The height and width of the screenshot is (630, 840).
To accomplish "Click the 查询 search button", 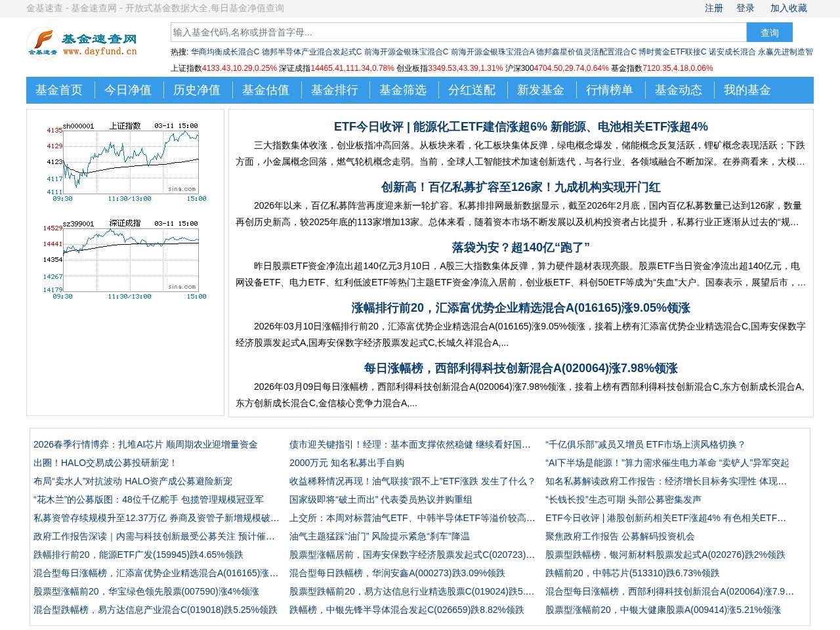I will pyautogui.click(x=769, y=31).
